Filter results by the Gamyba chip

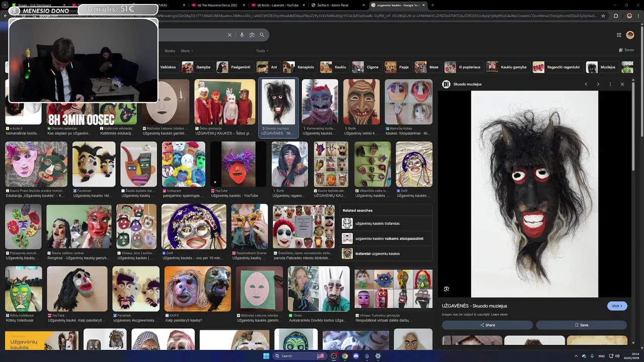[197, 67]
